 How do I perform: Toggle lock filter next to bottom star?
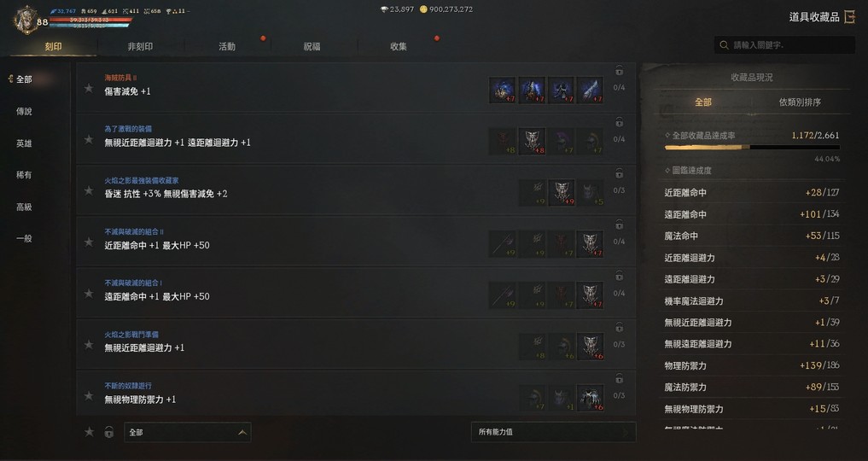click(109, 432)
